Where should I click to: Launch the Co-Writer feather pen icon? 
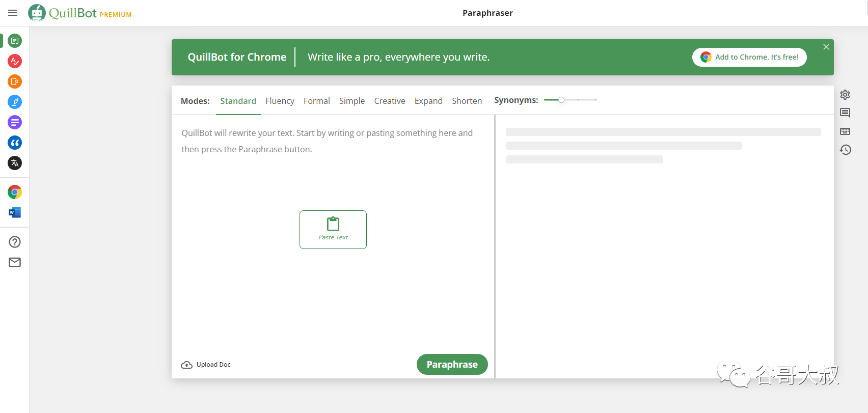click(x=15, y=102)
